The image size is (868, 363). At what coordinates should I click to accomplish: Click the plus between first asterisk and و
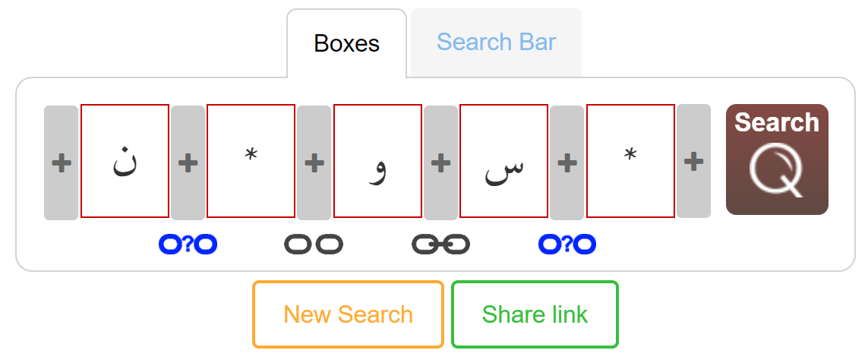[314, 163]
